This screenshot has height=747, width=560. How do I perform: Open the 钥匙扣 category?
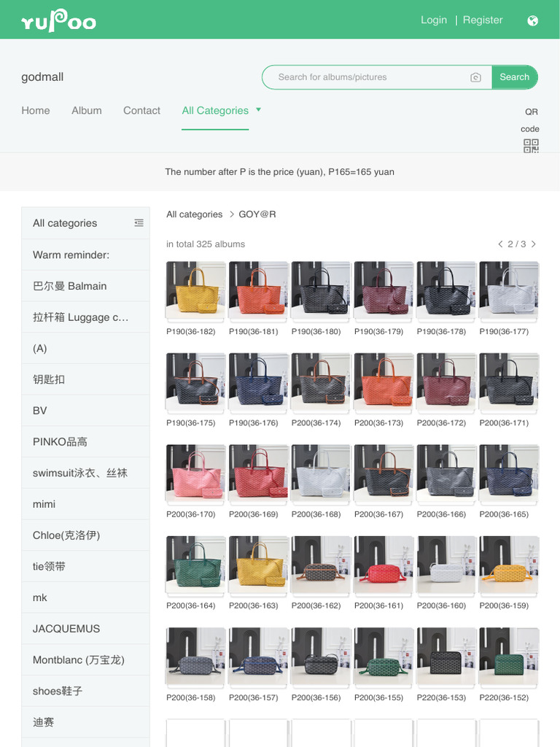[x=86, y=379]
